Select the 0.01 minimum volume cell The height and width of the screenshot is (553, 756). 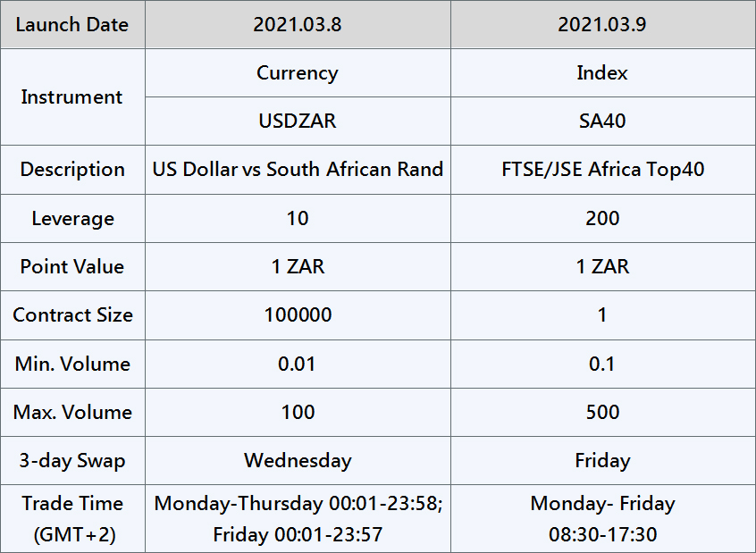298,364
